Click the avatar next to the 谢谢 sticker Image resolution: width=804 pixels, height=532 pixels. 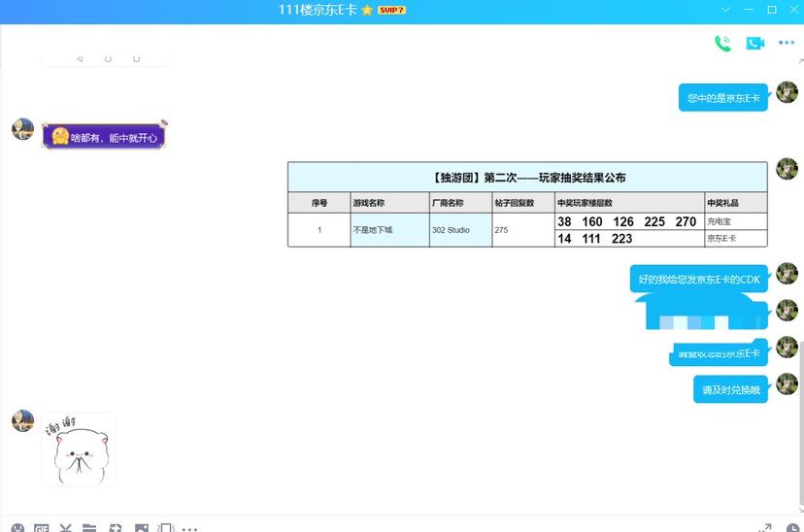pos(23,420)
